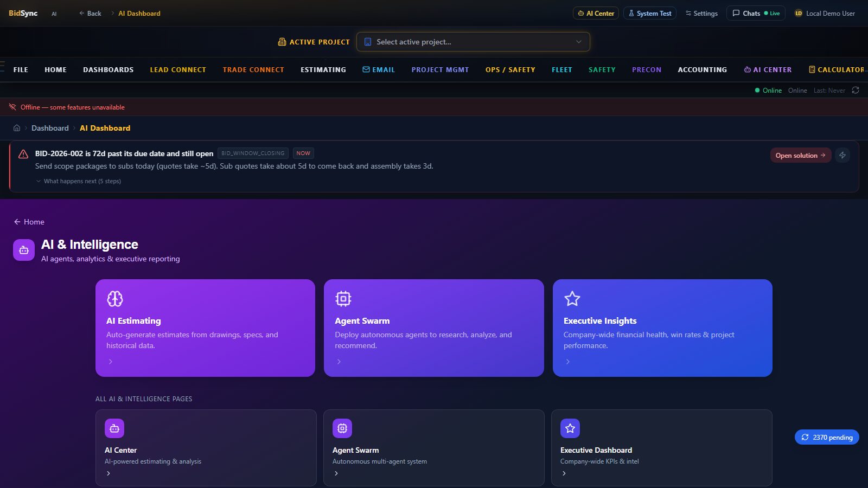The height and width of the screenshot is (488, 868).
Task: Open the ESTIMATING menu
Action: pyautogui.click(x=323, y=70)
